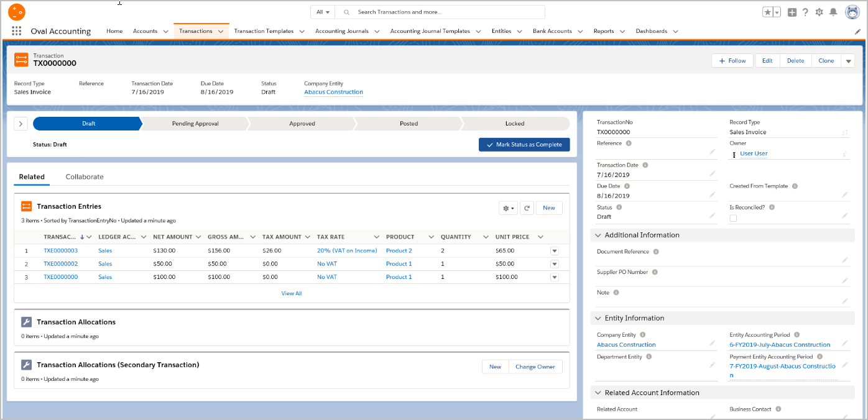Image resolution: width=868 pixels, height=420 pixels.
Task: Create a New transaction entry
Action: tap(549, 208)
